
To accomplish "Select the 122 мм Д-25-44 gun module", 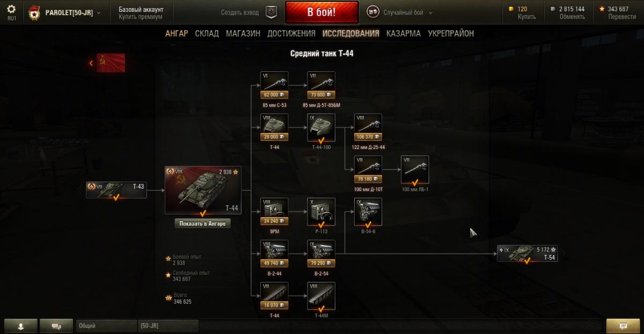I will coord(368,127).
